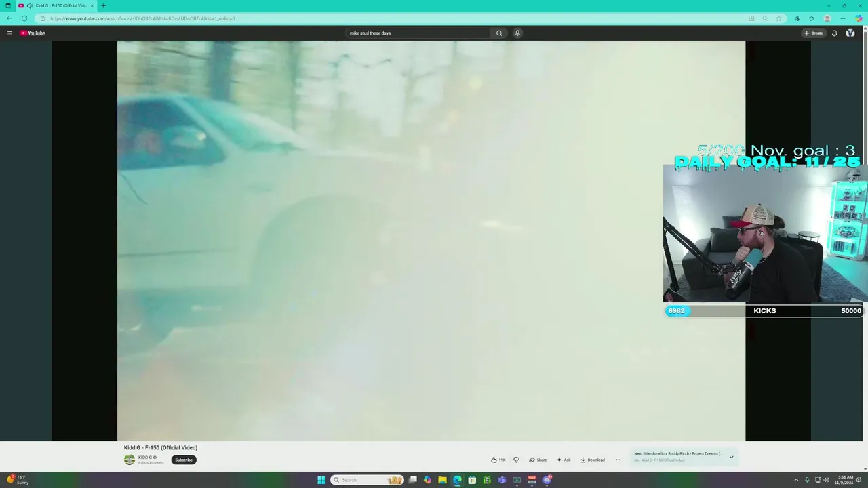The width and height of the screenshot is (868, 488).
Task: Click the Ask button below video
Action: (564, 460)
